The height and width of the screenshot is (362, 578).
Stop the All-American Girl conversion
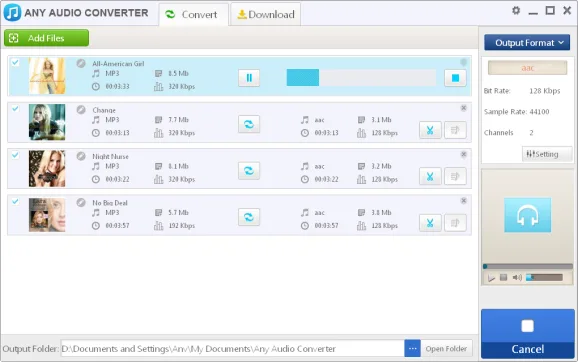pos(455,78)
